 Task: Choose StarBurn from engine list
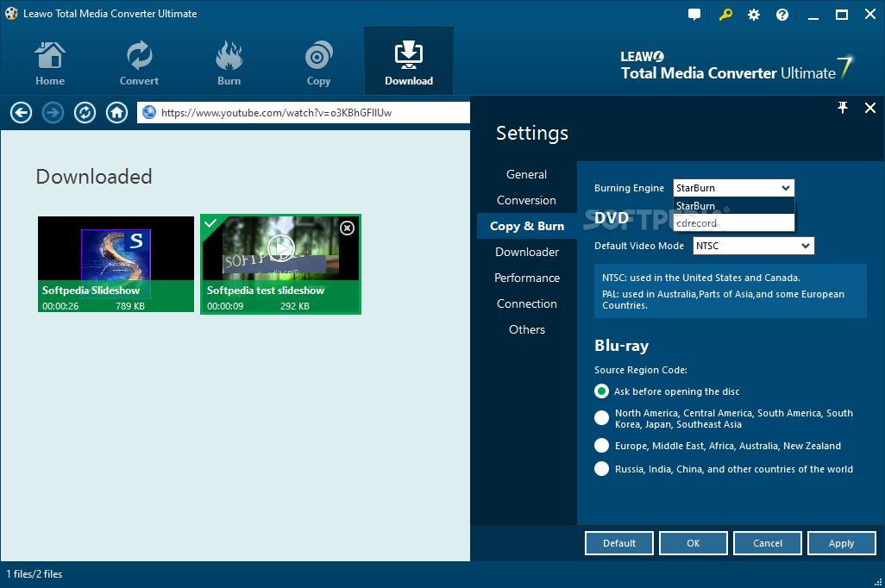[734, 206]
